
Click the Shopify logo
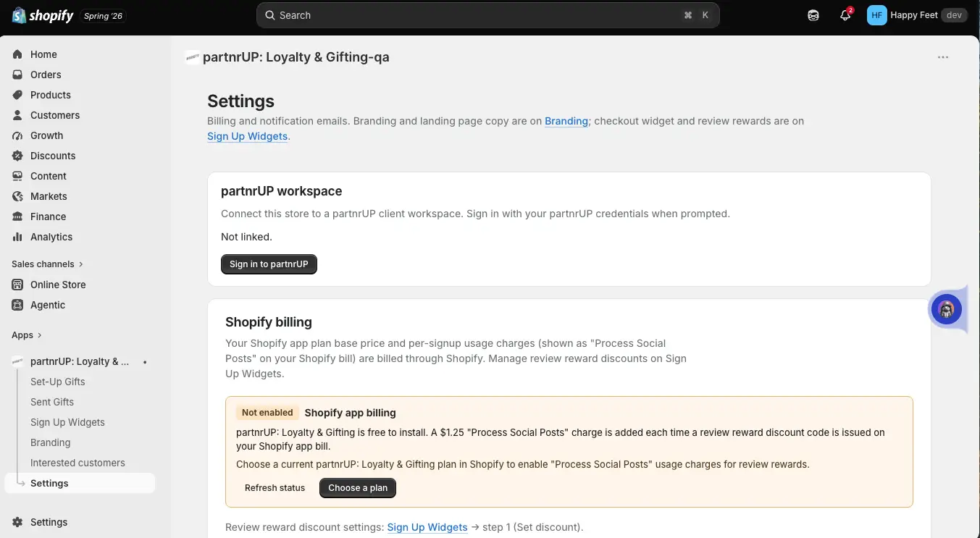[43, 15]
